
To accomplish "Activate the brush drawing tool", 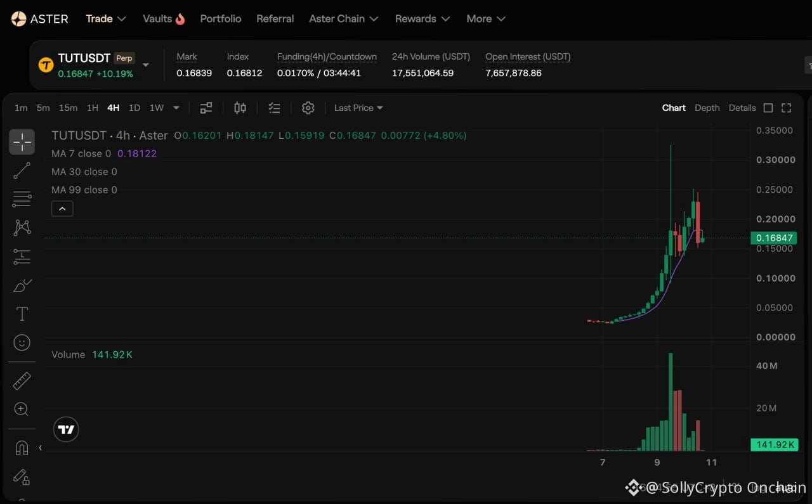I will point(22,285).
